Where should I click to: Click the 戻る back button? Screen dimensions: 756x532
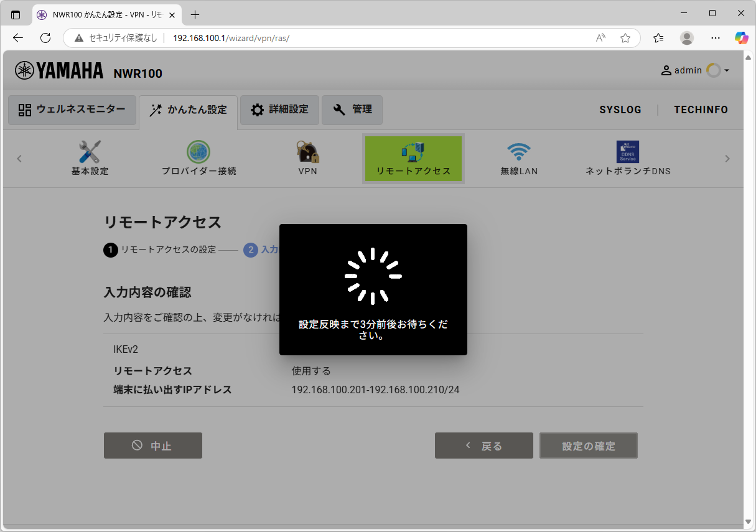483,446
